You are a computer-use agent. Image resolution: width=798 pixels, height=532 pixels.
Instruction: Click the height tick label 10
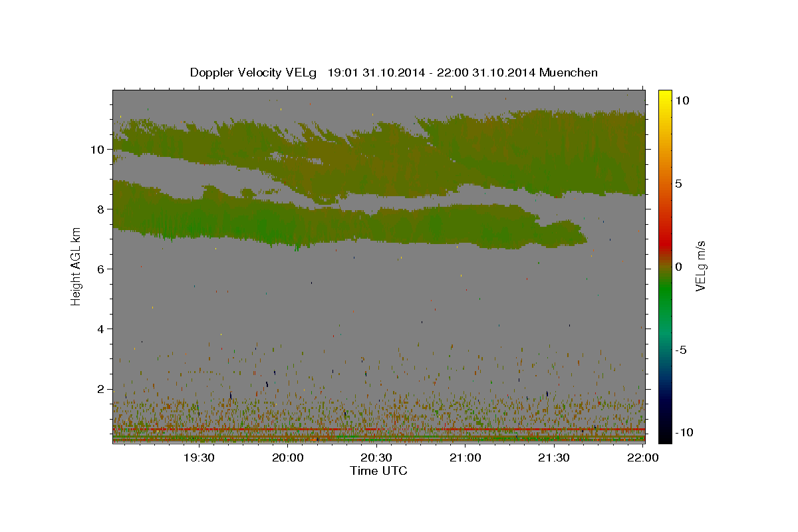pyautogui.click(x=98, y=149)
